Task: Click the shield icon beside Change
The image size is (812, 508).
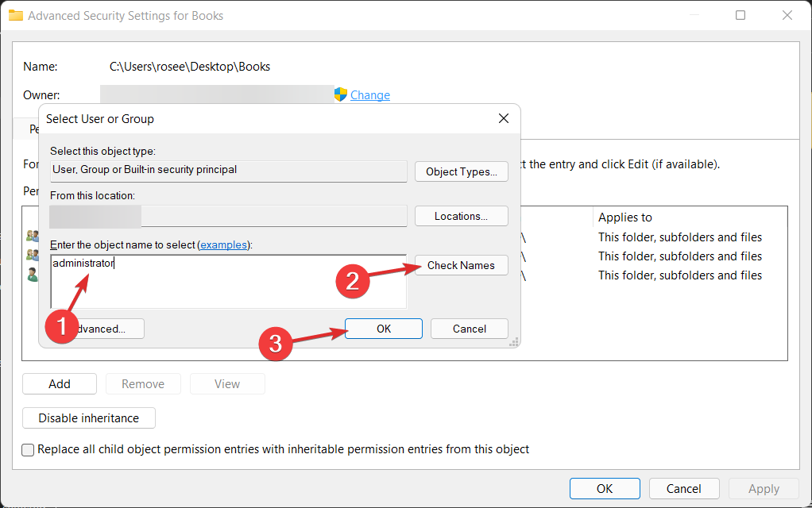Action: (x=341, y=94)
